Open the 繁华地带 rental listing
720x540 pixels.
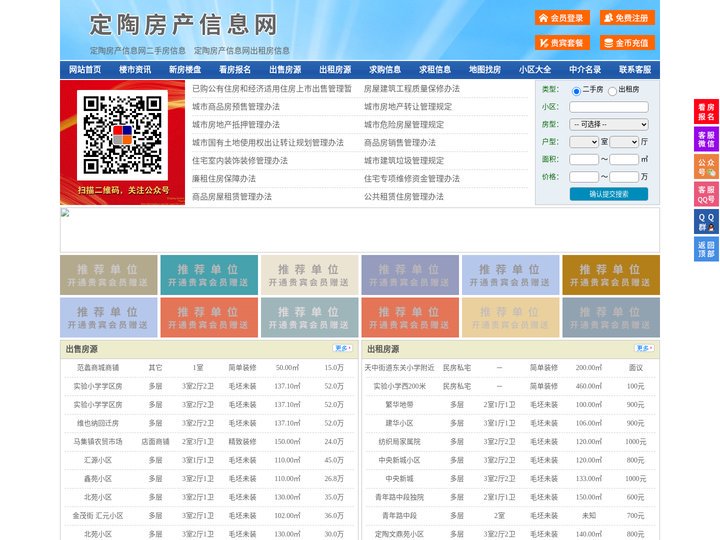(399, 405)
